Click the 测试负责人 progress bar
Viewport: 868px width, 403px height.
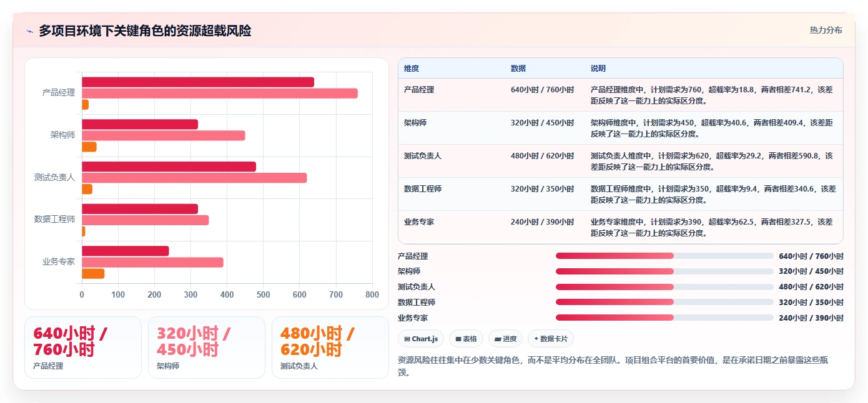coord(664,287)
